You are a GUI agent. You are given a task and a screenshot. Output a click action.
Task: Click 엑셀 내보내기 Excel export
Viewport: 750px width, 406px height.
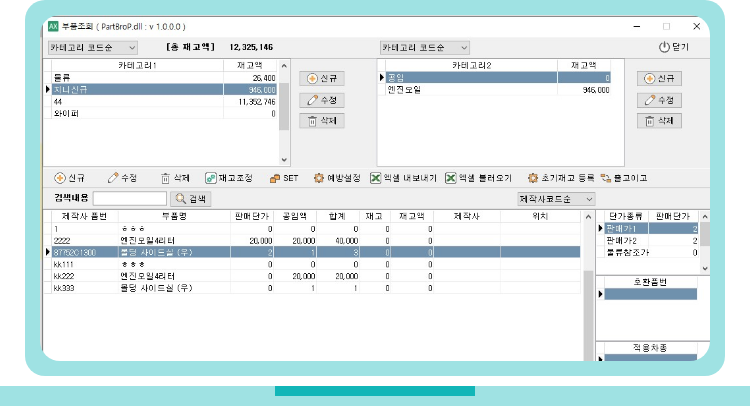[x=404, y=178]
